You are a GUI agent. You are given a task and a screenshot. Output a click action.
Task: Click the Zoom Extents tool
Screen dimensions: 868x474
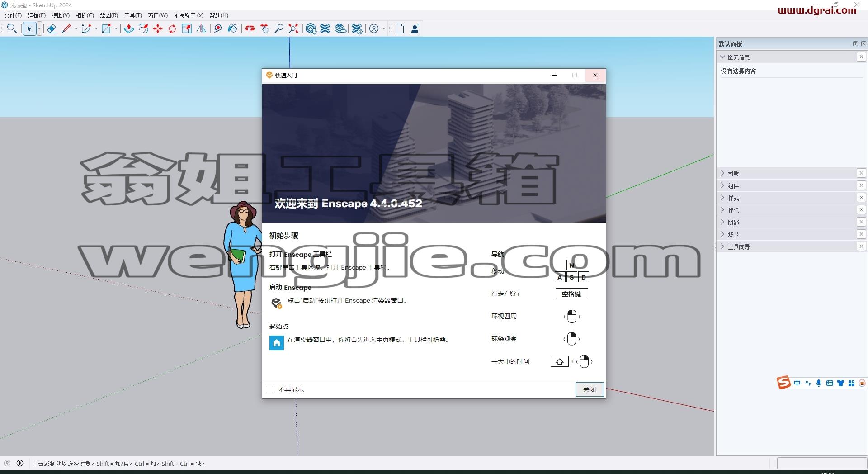(x=293, y=29)
